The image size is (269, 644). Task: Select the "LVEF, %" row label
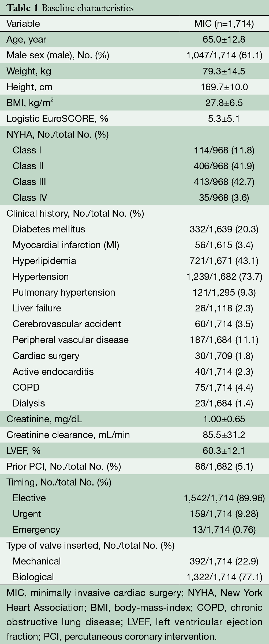[23, 451]
